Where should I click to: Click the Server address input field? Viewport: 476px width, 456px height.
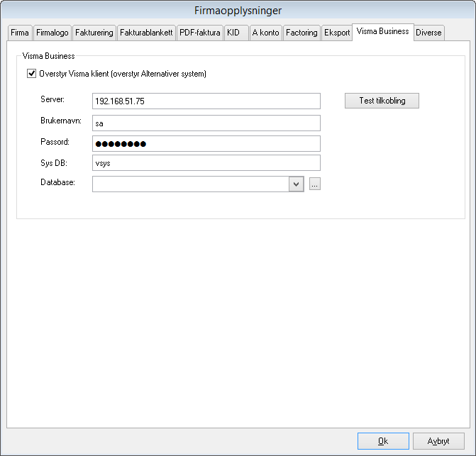[206, 101]
